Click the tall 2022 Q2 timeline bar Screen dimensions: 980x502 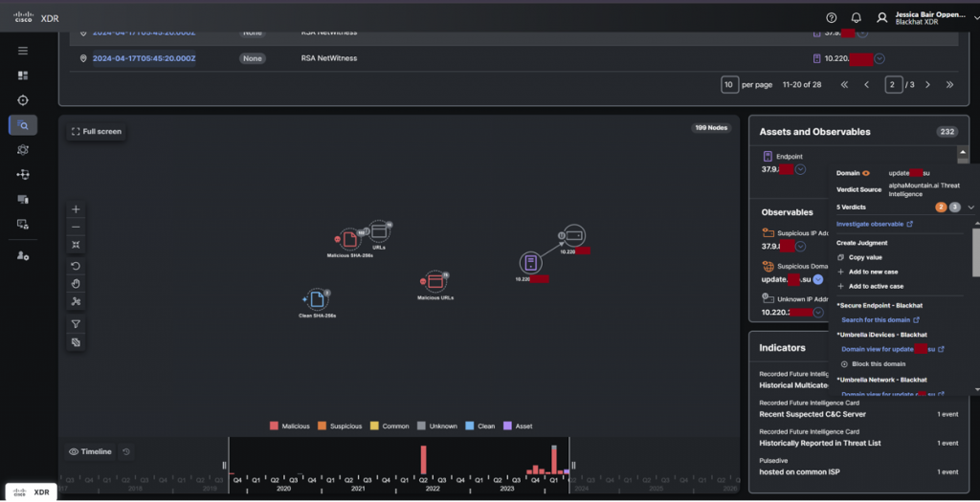423,460
